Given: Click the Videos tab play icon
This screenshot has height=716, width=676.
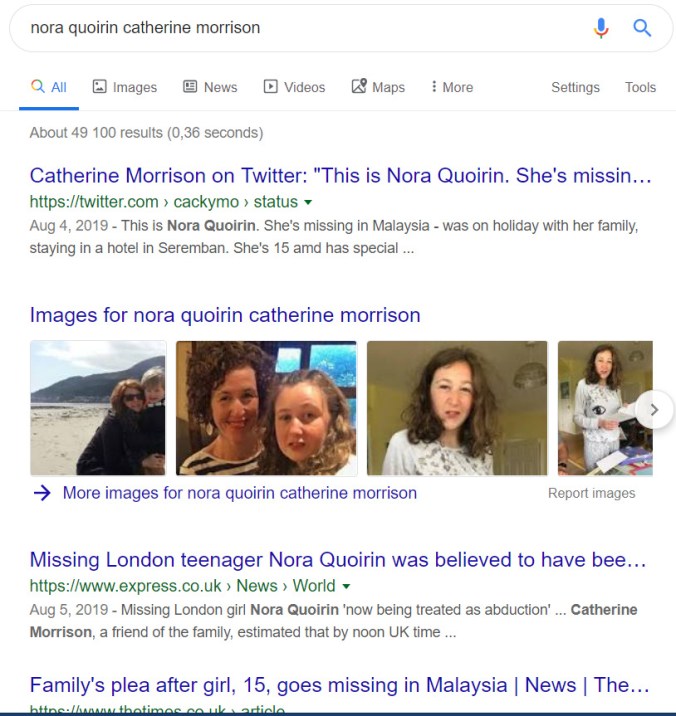Looking at the screenshot, I should (x=271, y=87).
